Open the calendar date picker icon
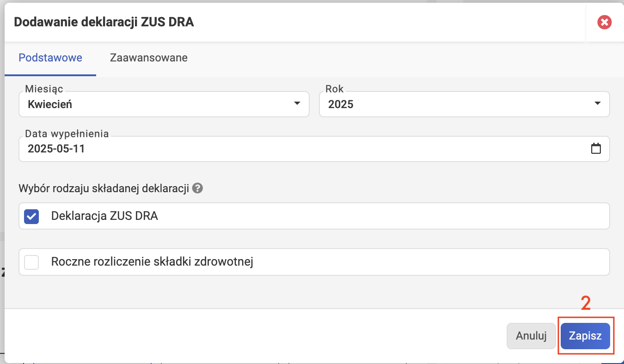624x364 pixels. pyautogui.click(x=596, y=149)
